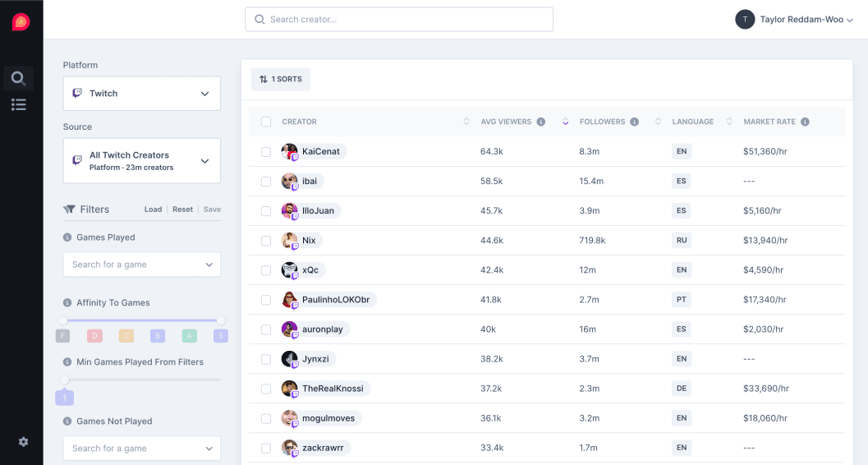This screenshot has width=868, height=465.
Task: Open the zackrawrr creator name
Action: (323, 448)
